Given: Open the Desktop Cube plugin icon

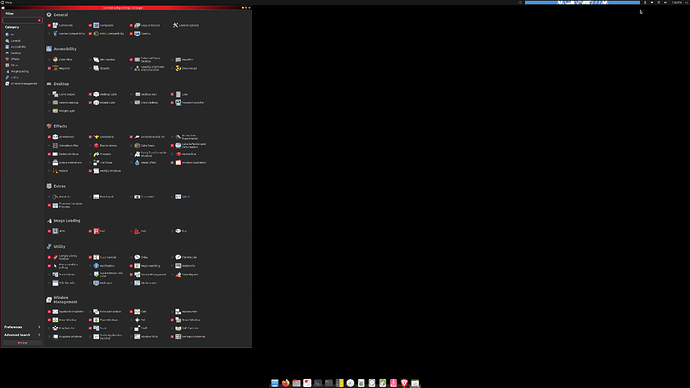Looking at the screenshot, I should (x=96, y=94).
